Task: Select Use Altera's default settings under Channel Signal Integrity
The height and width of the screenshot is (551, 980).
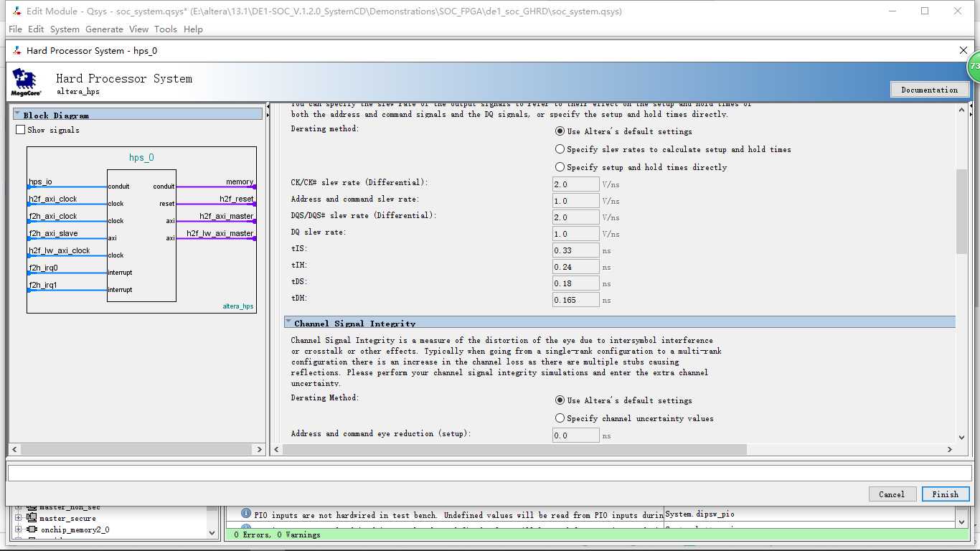Action: pyautogui.click(x=560, y=400)
